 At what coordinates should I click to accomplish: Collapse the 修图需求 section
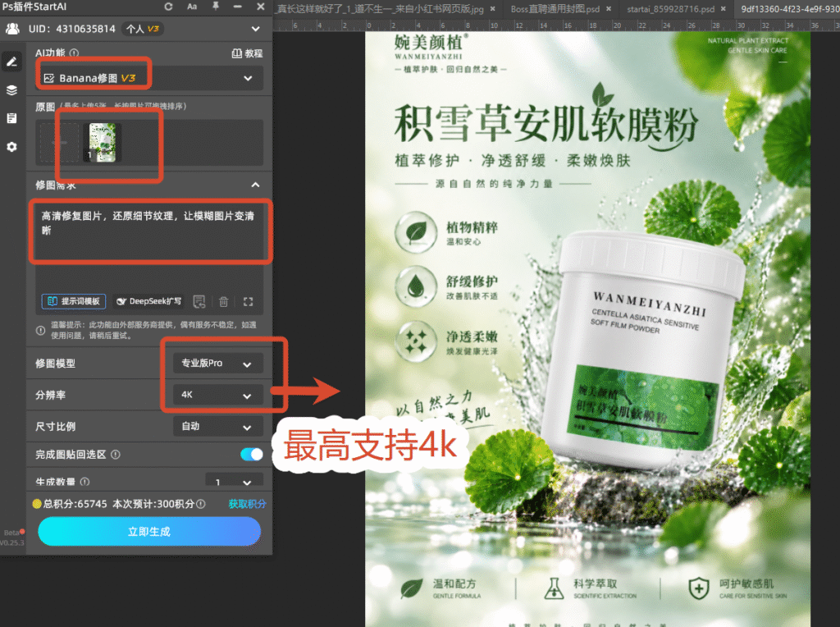coord(256,185)
